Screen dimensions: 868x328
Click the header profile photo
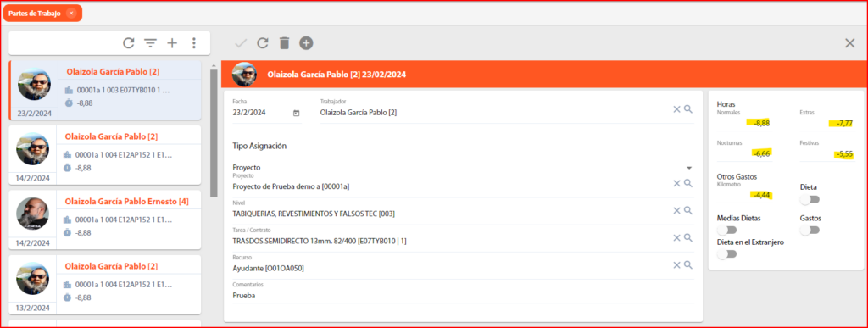[244, 74]
